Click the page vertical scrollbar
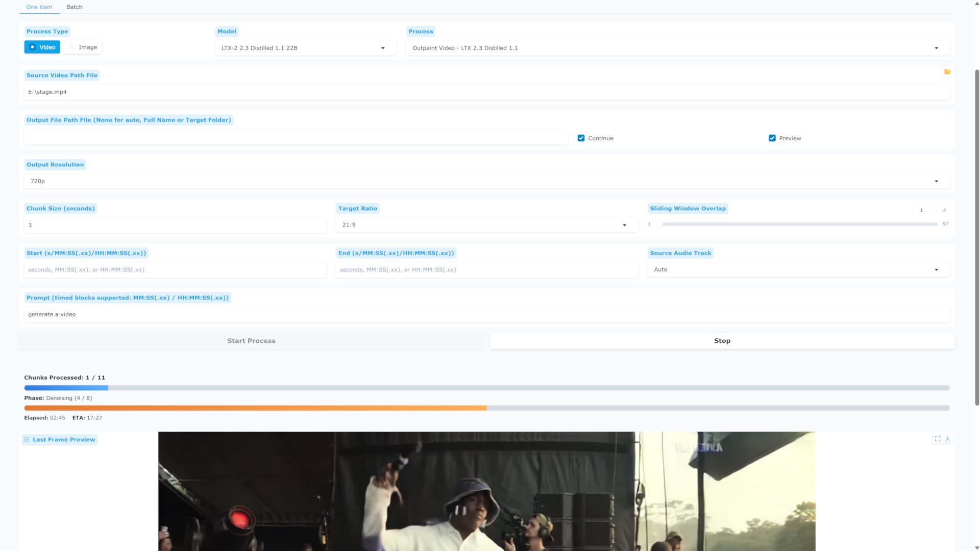This screenshot has width=980, height=551. 977,237
